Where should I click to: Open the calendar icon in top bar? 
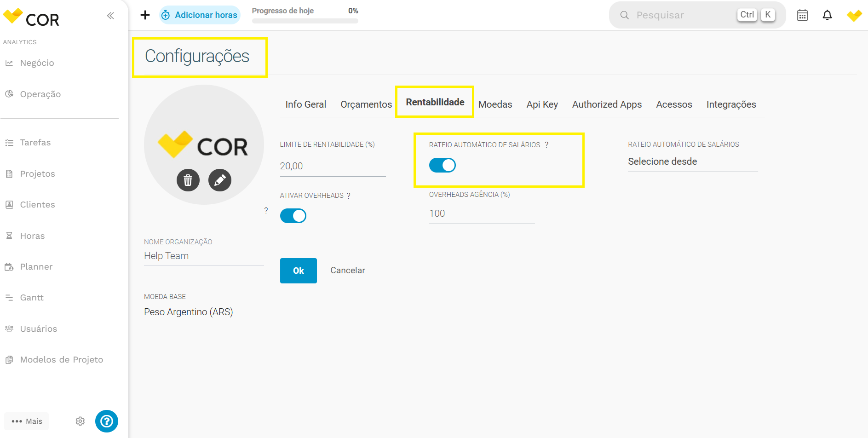[802, 15]
